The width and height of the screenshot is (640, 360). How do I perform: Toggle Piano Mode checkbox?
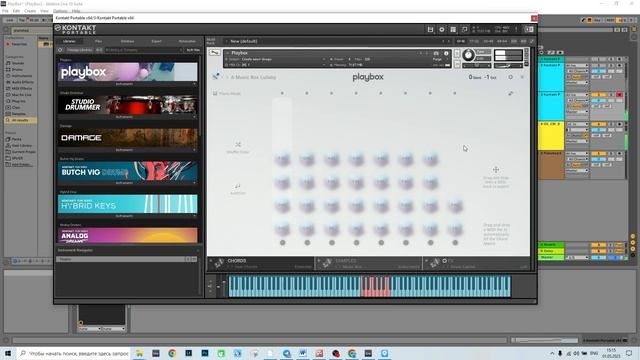click(215, 93)
